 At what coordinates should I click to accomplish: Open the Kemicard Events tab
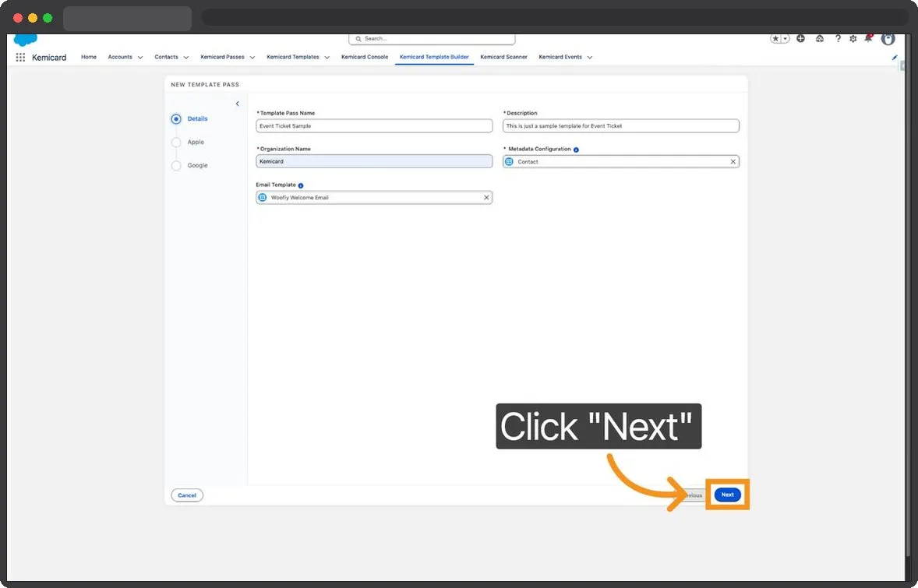click(x=560, y=57)
